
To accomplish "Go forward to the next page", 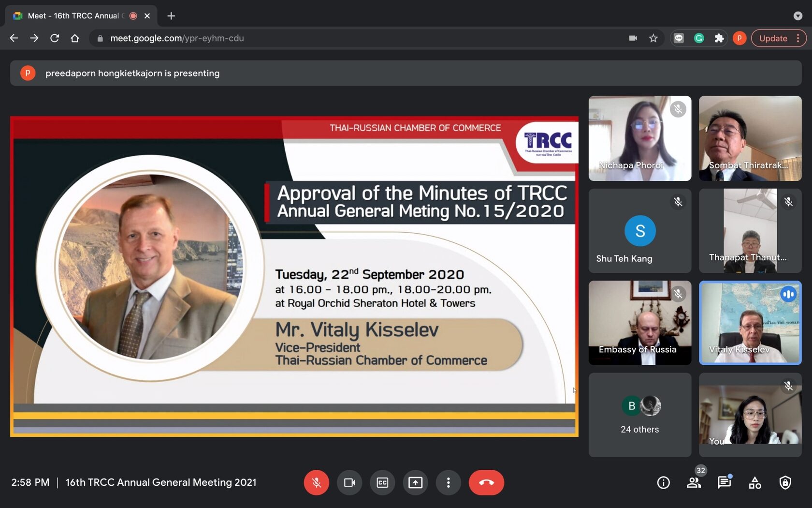I will (x=34, y=38).
